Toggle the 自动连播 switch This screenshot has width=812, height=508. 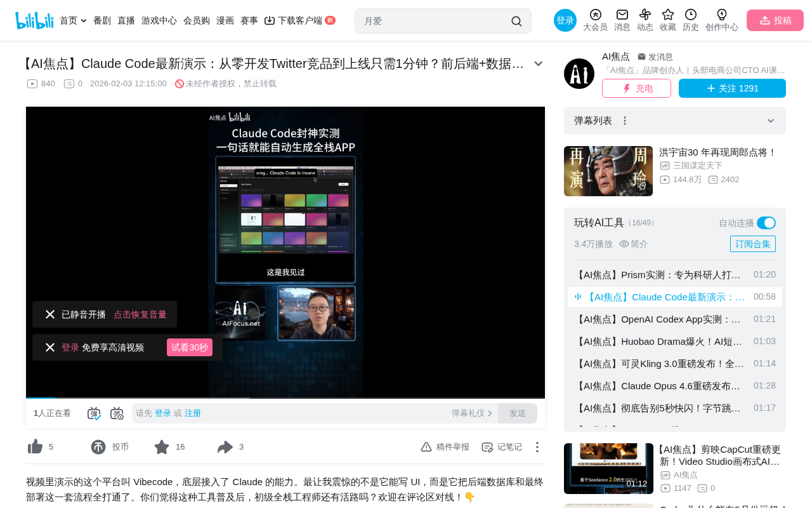(x=766, y=223)
